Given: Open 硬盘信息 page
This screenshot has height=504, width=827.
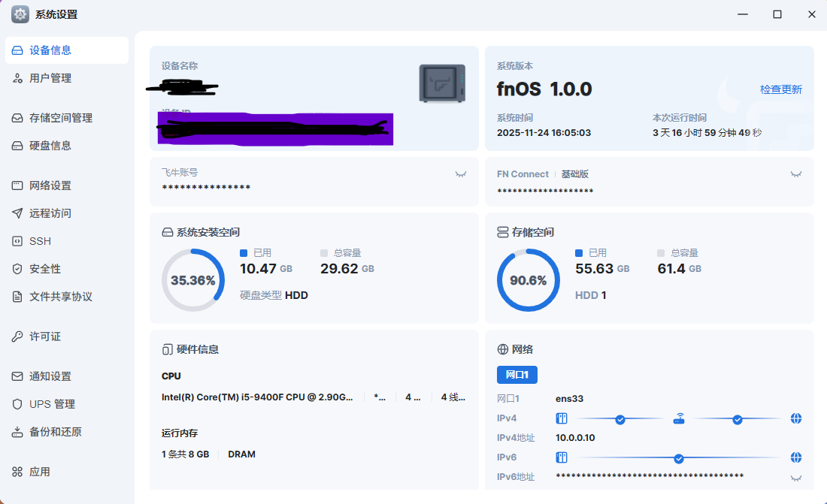Looking at the screenshot, I should pos(67,146).
